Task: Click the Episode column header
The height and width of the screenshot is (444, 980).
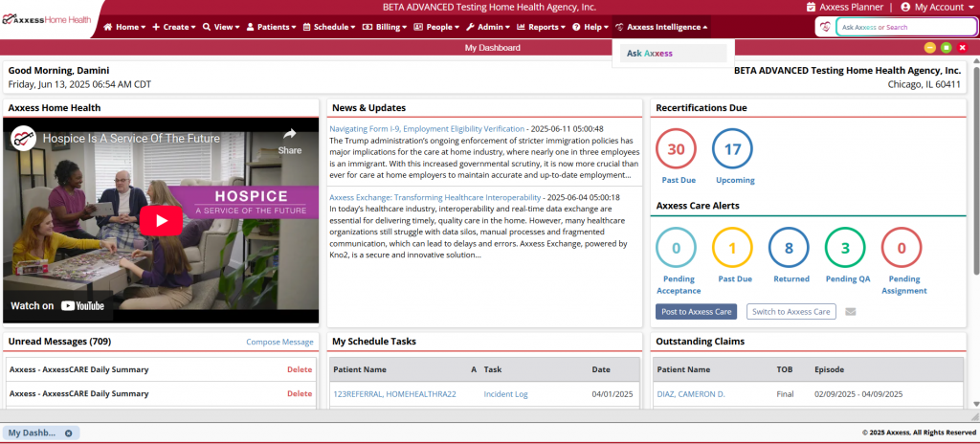Action: coord(829,369)
